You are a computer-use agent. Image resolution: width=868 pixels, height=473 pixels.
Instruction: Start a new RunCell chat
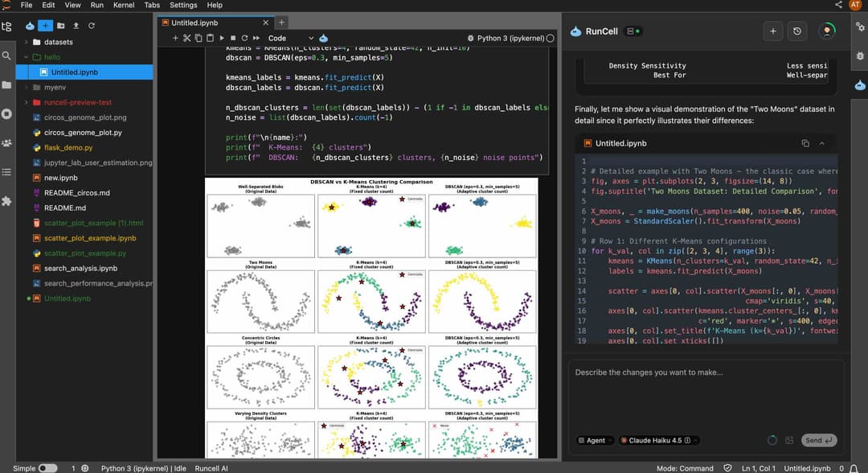click(x=773, y=31)
